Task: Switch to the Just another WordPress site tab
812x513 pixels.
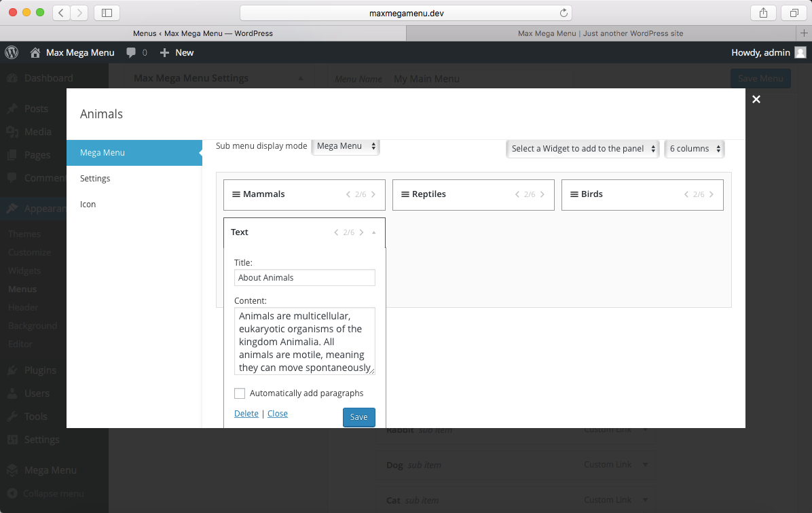Action: 601,33
